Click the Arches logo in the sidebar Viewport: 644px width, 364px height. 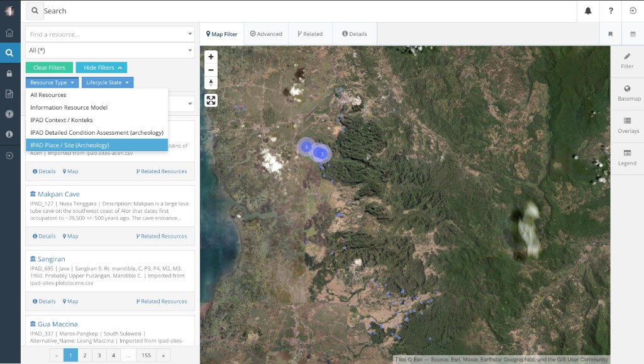(x=9, y=11)
